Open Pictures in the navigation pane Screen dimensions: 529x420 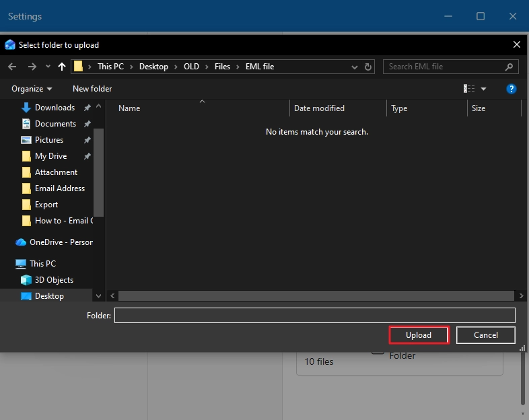point(49,140)
